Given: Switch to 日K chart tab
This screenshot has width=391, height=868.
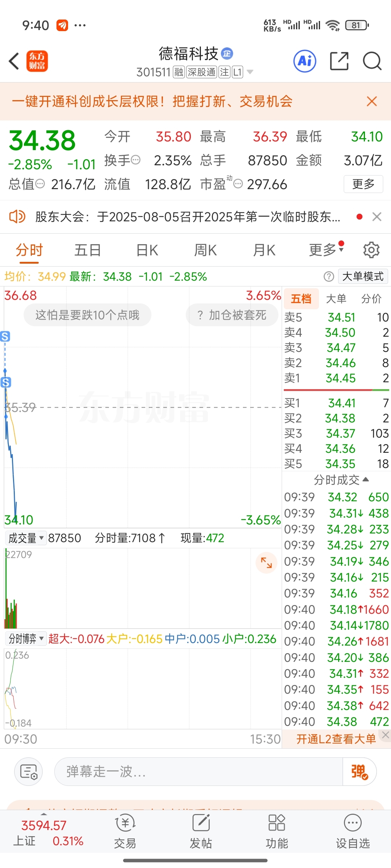Looking at the screenshot, I should click(147, 250).
